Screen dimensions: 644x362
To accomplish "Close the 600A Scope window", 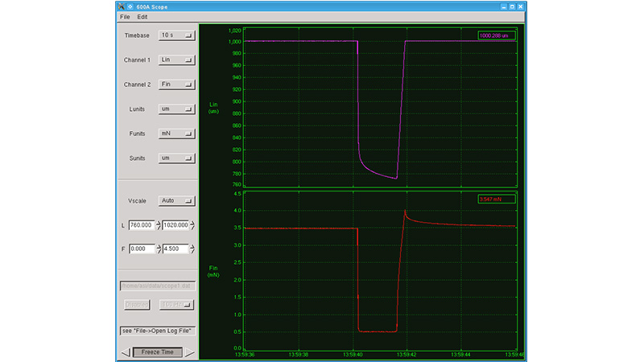I will pos(520,6).
